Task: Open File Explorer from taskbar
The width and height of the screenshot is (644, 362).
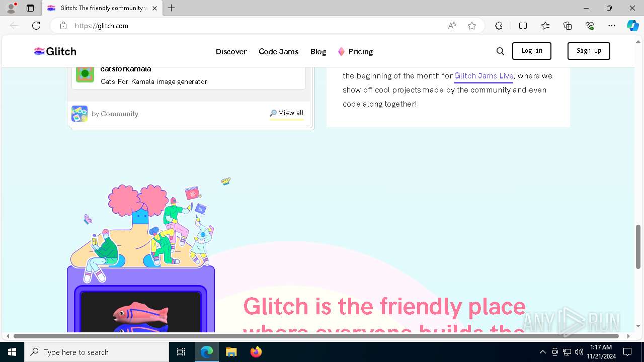Action: (x=231, y=352)
